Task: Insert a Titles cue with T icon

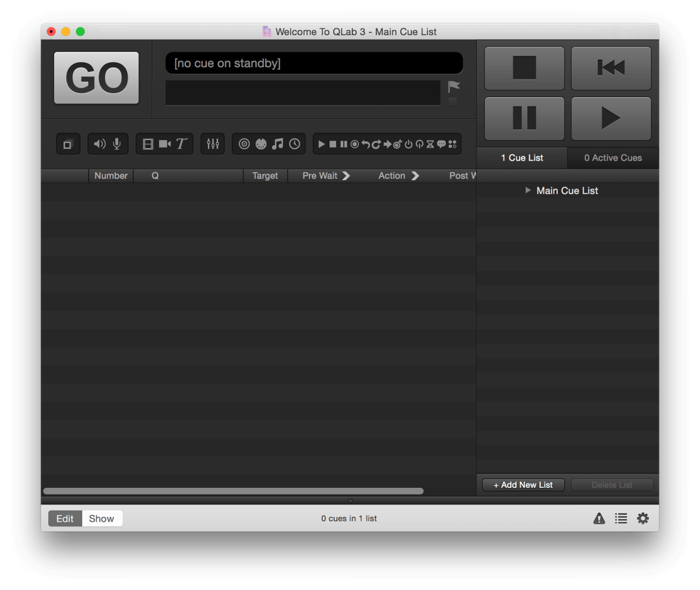Action: click(182, 144)
